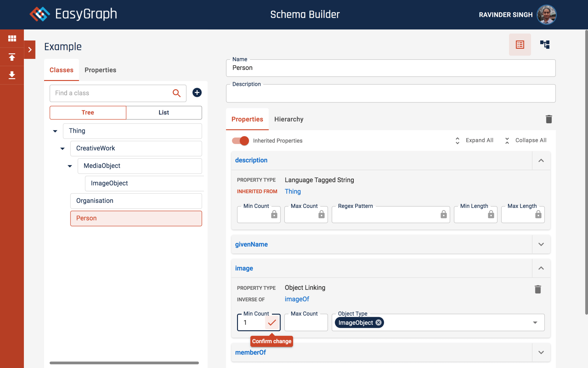Screen dimensions: 588x368
Task: Open the grid apps icon in sidebar
Action: pyautogui.click(x=12, y=38)
